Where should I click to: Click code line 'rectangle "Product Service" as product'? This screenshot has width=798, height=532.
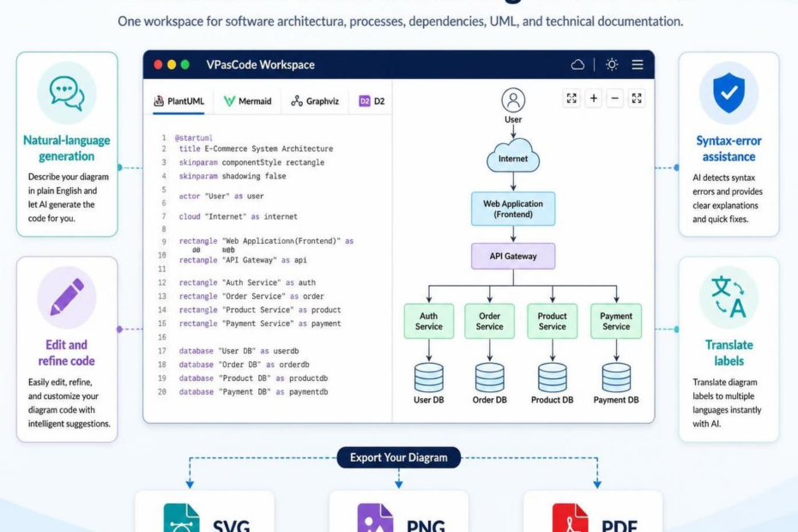259,310
